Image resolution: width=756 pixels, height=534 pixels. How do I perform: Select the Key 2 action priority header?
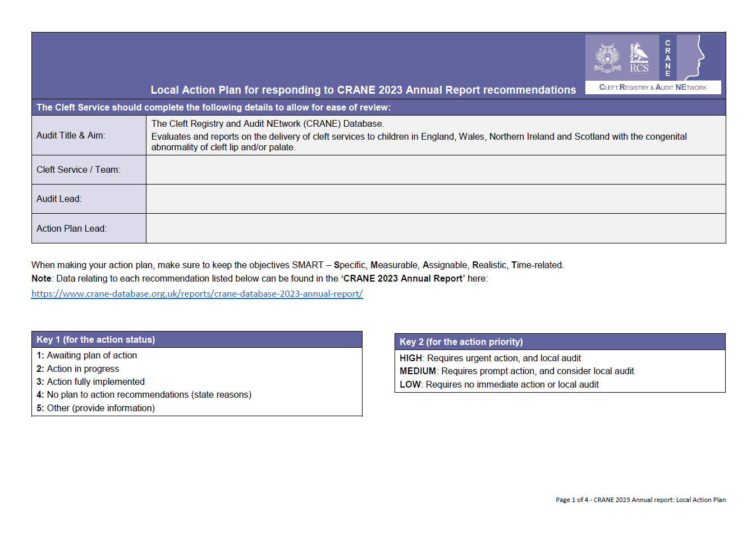461,342
